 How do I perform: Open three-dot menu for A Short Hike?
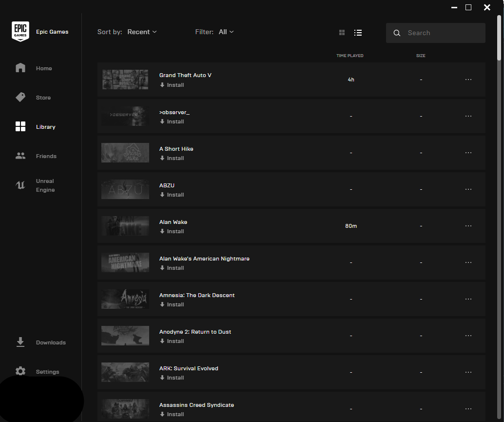click(468, 153)
